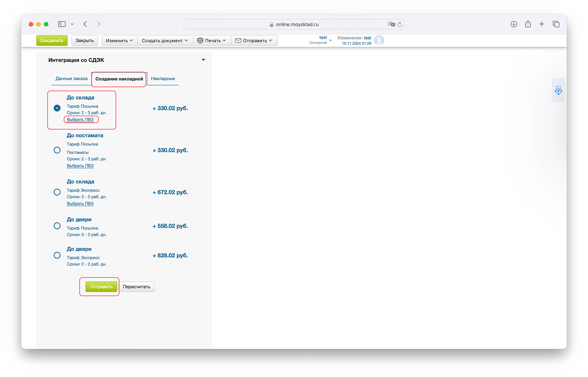Switch to the Данные заказа tab
Image resolution: width=588 pixels, height=377 pixels.
point(71,79)
